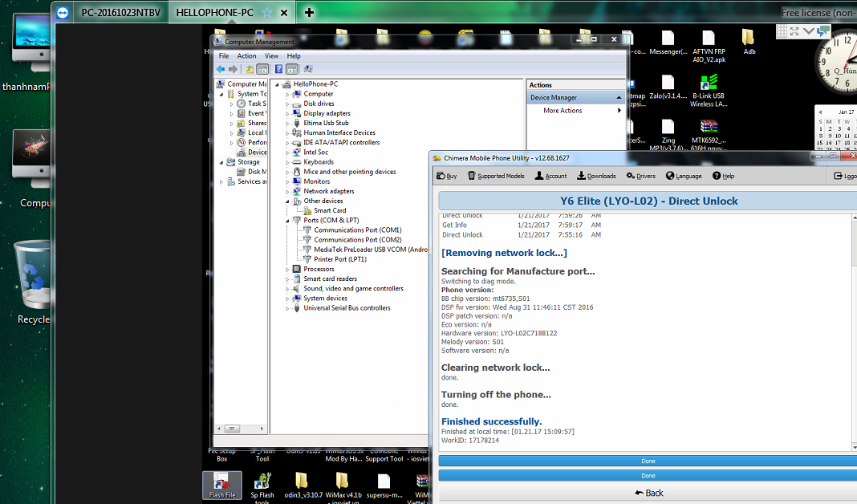The width and height of the screenshot is (857, 504).
Task: Toggle the Show/Hide Console Tree toolbar icon
Action: (262, 69)
